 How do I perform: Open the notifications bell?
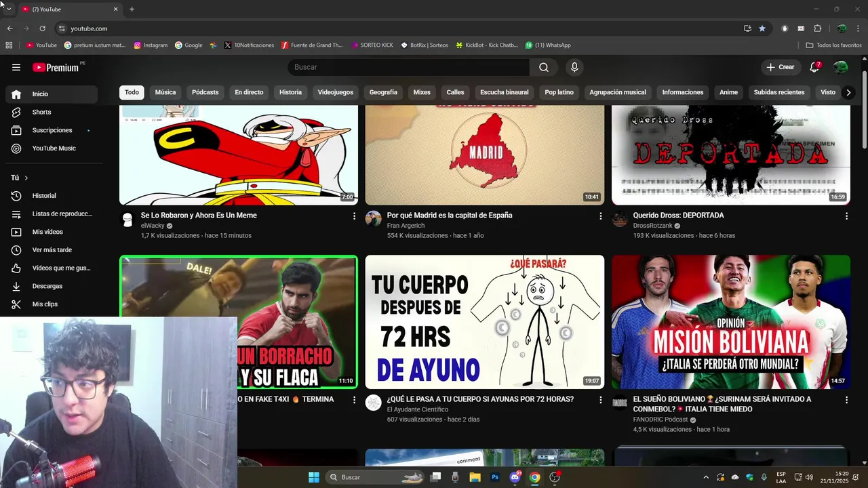coord(814,67)
